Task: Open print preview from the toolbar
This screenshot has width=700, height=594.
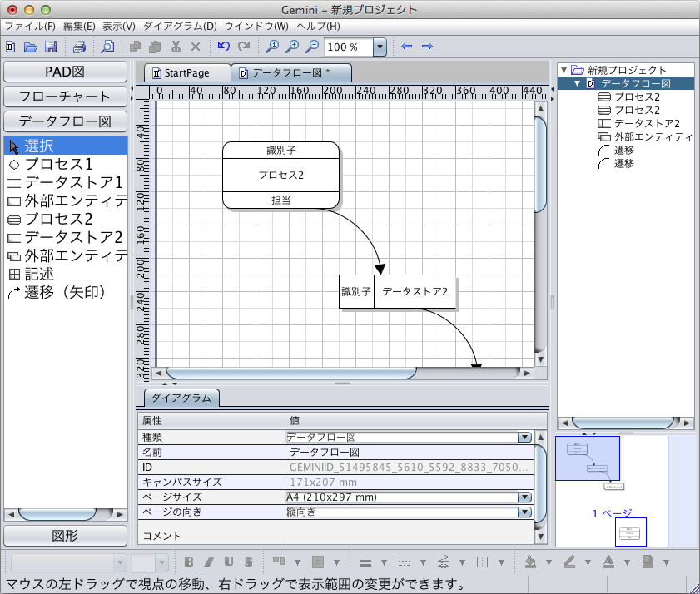Action: [x=107, y=47]
